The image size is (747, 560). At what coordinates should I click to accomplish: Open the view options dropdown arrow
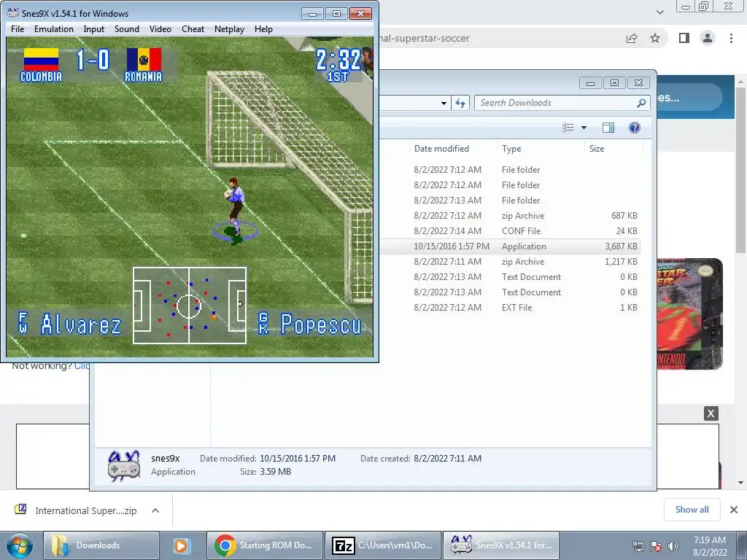584,128
